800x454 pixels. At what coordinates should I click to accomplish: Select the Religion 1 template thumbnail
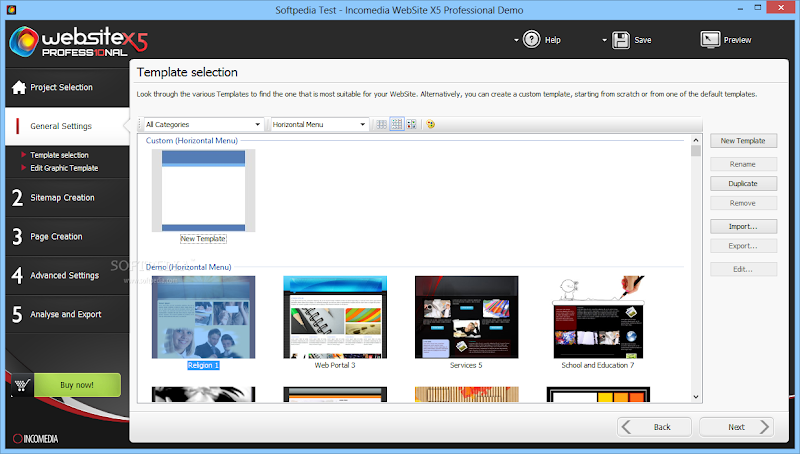click(x=204, y=317)
